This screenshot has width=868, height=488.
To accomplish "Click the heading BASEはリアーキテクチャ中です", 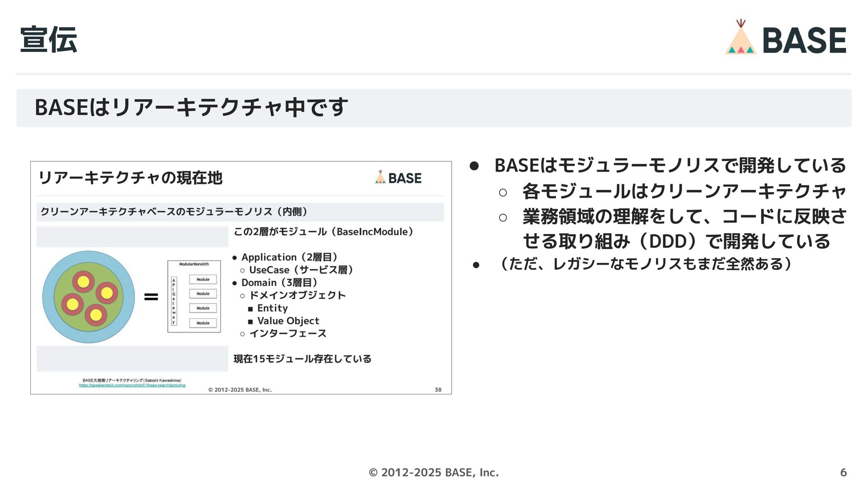I will click(191, 108).
